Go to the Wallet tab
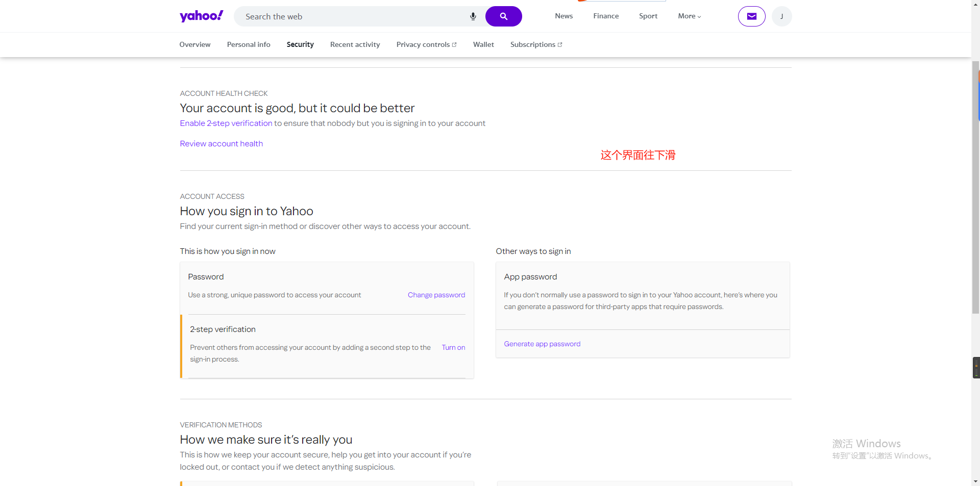 [483, 44]
